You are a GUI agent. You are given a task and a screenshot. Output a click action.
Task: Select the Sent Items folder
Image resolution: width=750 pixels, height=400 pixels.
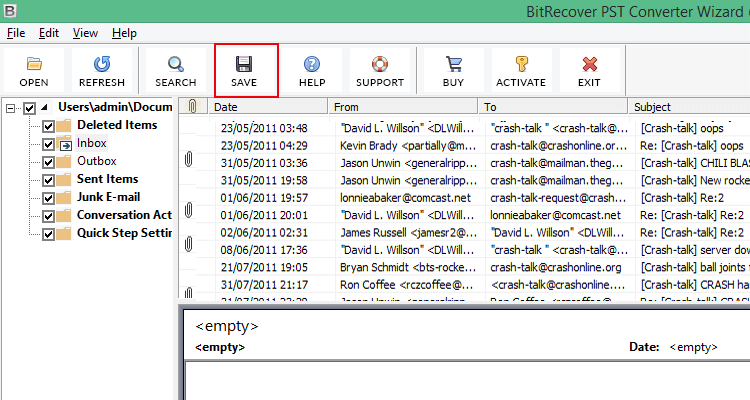[x=108, y=179]
